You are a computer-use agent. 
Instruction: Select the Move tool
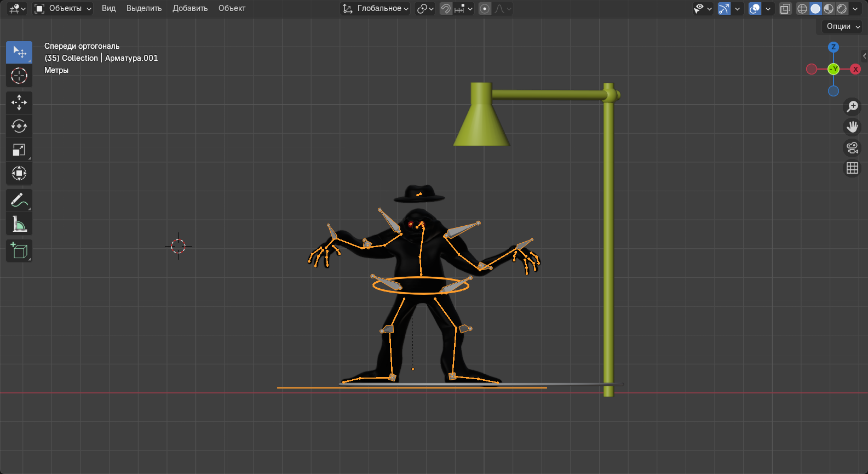click(x=19, y=102)
